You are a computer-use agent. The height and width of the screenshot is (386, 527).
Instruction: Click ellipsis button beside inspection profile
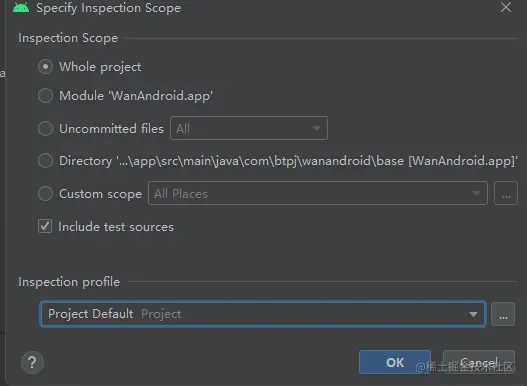pyautogui.click(x=503, y=314)
